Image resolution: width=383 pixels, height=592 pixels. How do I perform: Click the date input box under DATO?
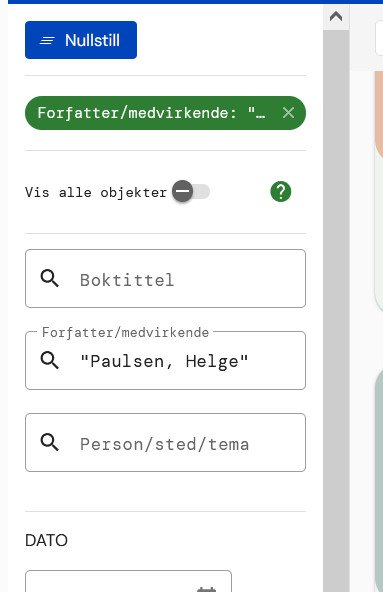point(128,581)
